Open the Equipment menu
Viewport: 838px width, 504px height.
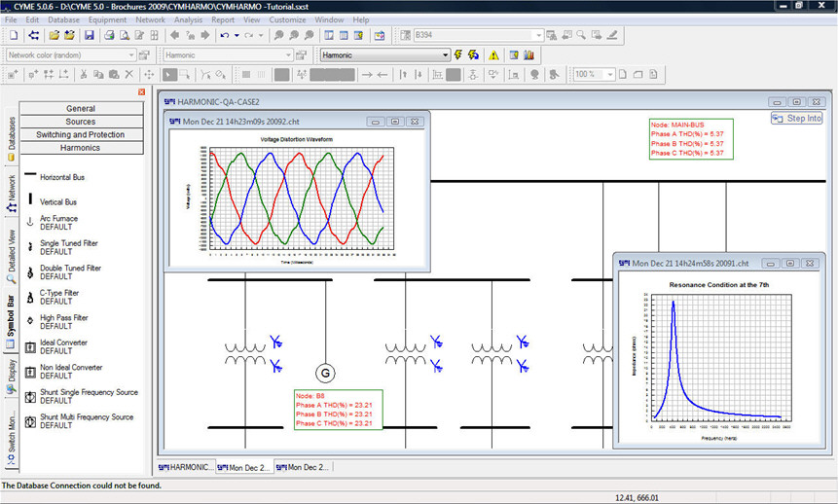pos(107,19)
